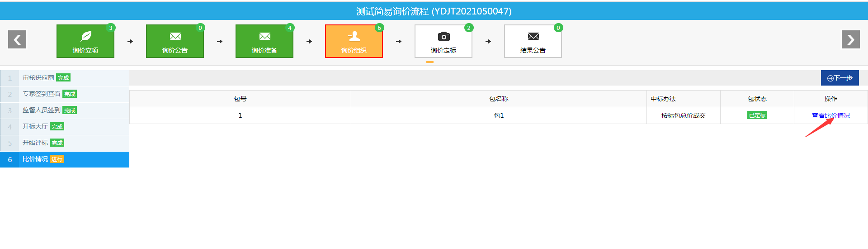
Task: Click the 已定标 status badge
Action: (757, 115)
